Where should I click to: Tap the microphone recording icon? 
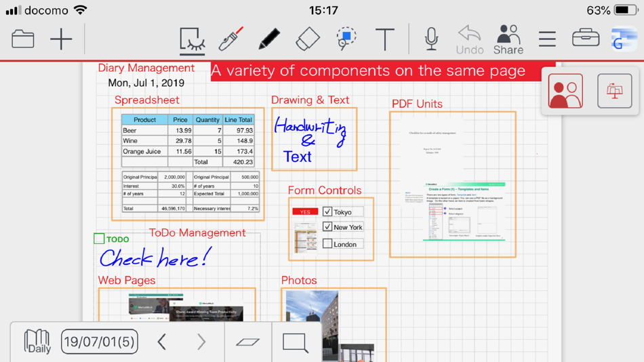pos(431,39)
